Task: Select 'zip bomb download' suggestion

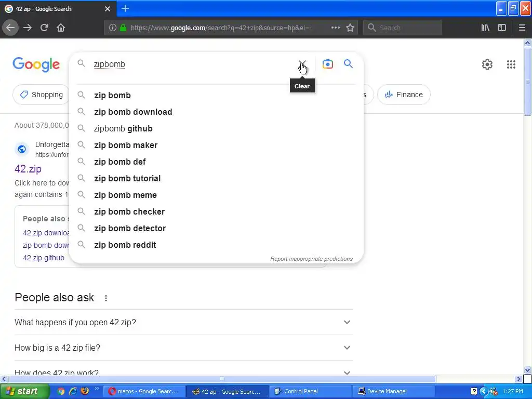Action: [216, 112]
